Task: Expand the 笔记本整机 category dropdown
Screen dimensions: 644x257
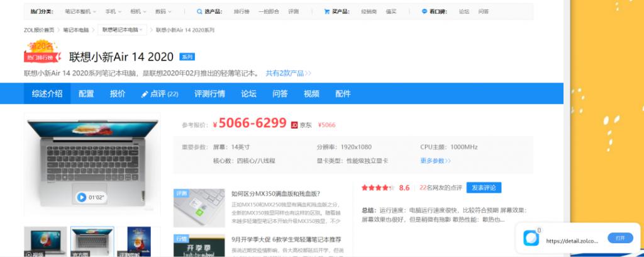Action: [81, 11]
